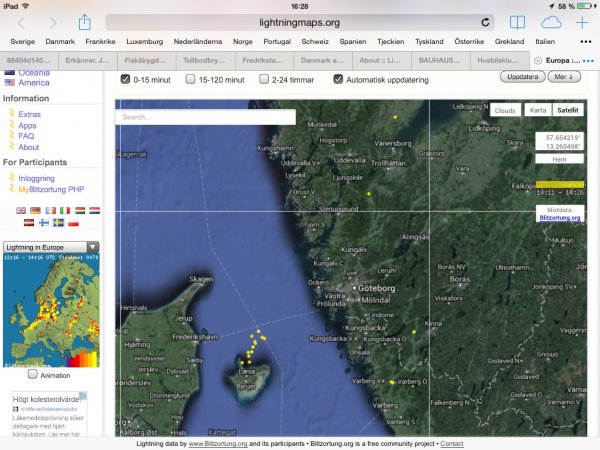Click the lightningmaps.org address bar
The height and width of the screenshot is (450, 600).
point(300,22)
